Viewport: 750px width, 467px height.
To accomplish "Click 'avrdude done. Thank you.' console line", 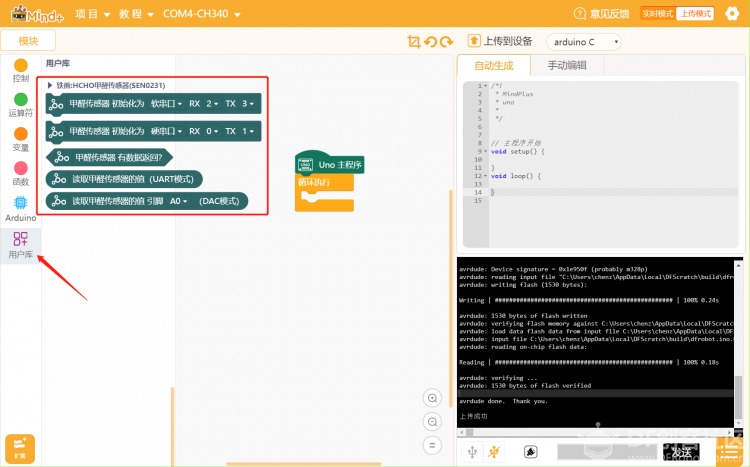I will click(504, 401).
